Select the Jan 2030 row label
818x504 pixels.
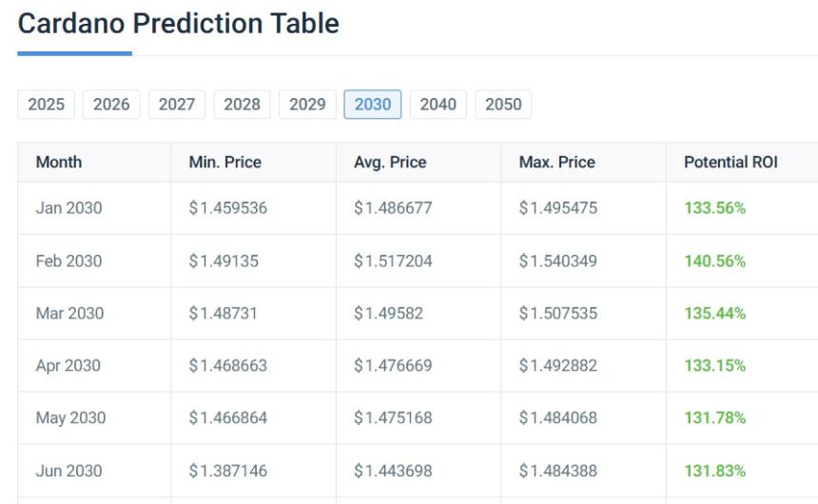coord(68,208)
